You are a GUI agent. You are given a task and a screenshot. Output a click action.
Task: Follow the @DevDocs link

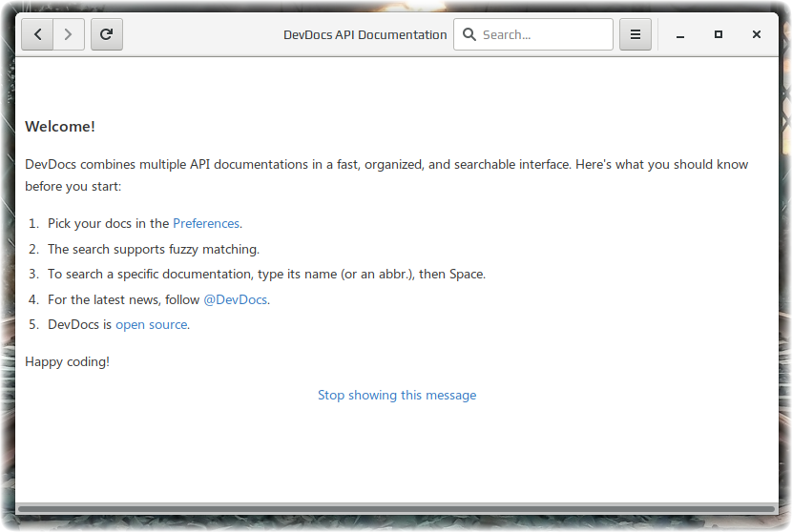(x=236, y=299)
